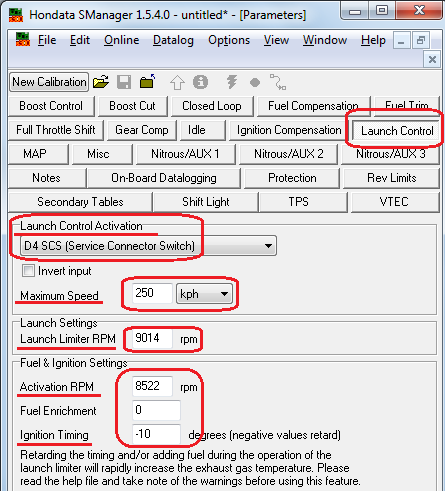The image size is (445, 491).
Task: Toggle the Invert input checkbox
Action: tap(28, 271)
